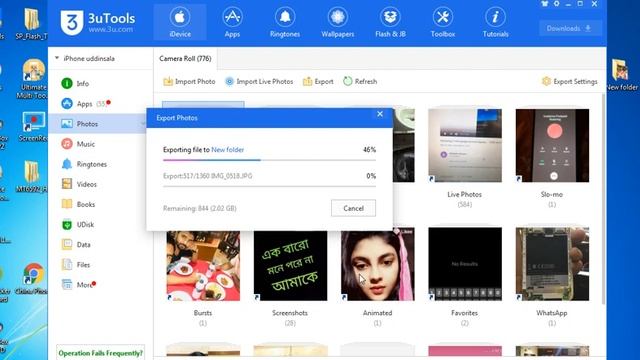Open the Live Photos album thumbnail

tap(465, 145)
